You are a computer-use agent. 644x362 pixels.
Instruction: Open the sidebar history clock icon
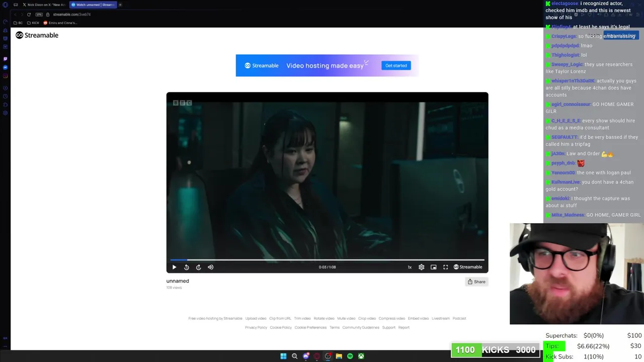coord(5,96)
